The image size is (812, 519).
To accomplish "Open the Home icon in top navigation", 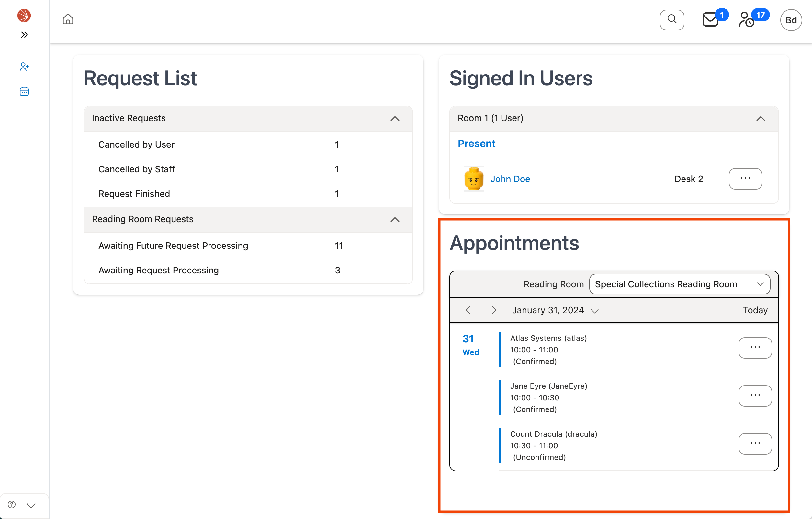I will [x=68, y=19].
